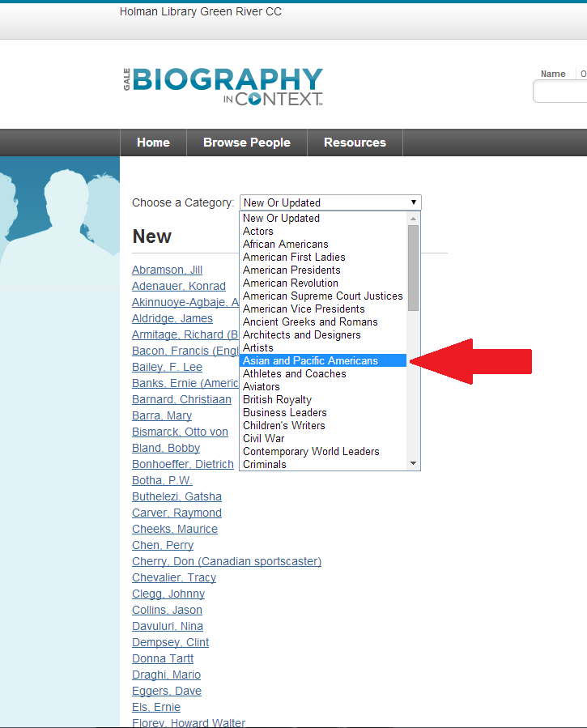Open Eggers, Dave link
Screen dimensions: 587x728
(x=167, y=692)
